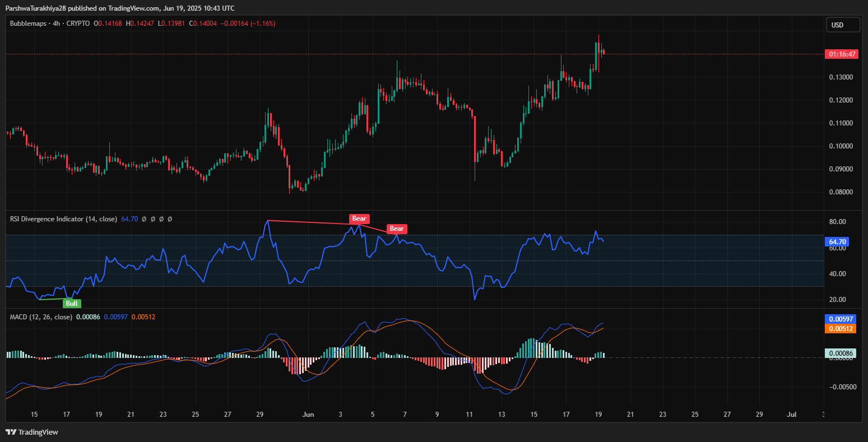Click the MACD histogram value 0.00086 badge

840,353
